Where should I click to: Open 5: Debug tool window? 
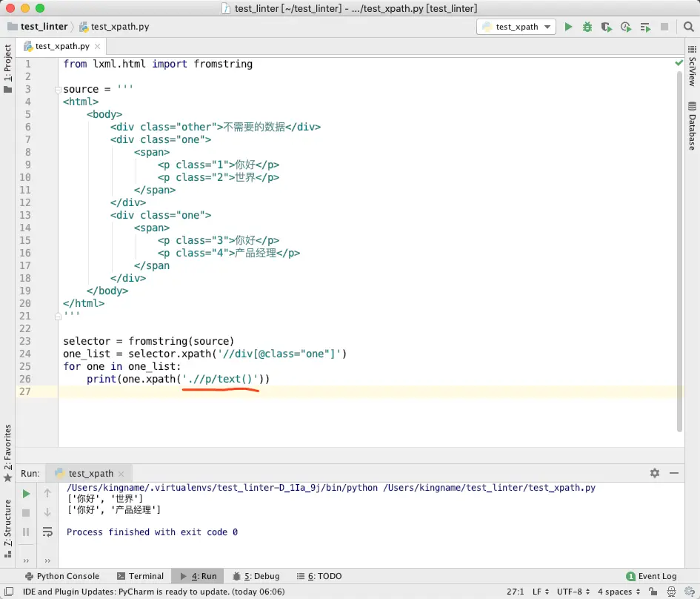(x=256, y=576)
